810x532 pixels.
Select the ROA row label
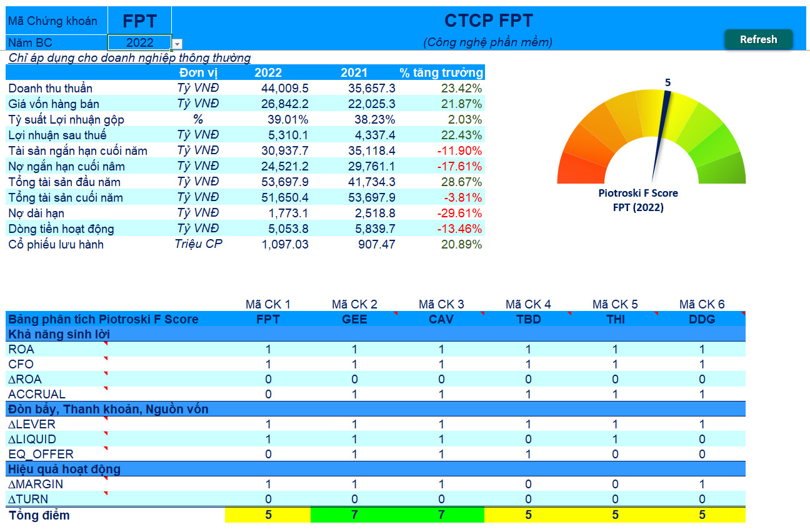click(21, 350)
